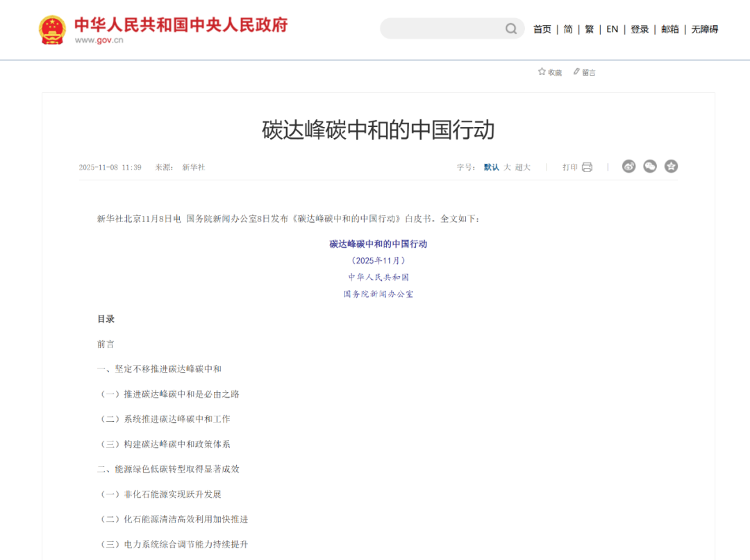Enable 无障碍 accessibility mode

704,29
